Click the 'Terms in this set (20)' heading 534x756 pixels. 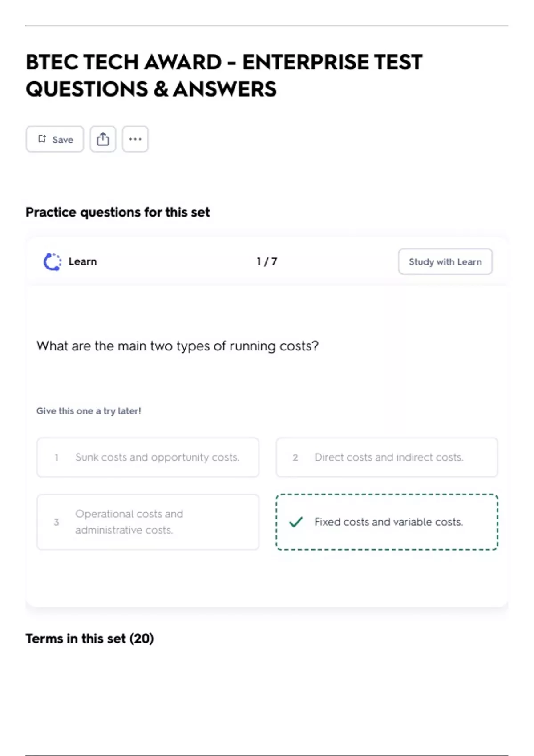pyautogui.click(x=89, y=639)
